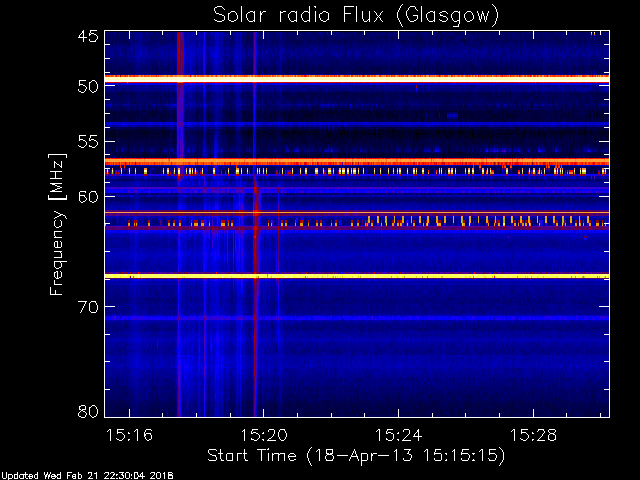The width and height of the screenshot is (640, 480).
Task: Click the '55' frequency axis label
Action: [88, 142]
